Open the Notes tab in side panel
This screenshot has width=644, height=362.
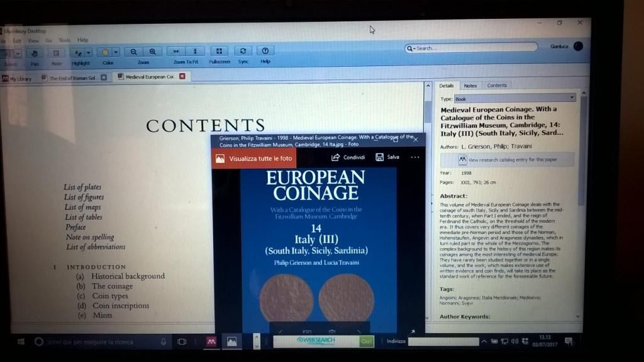click(x=470, y=86)
